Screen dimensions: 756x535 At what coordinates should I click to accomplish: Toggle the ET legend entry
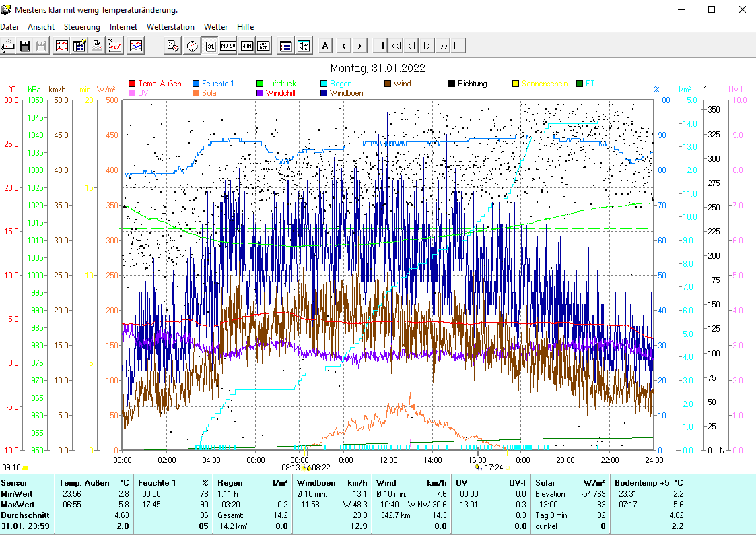click(584, 84)
